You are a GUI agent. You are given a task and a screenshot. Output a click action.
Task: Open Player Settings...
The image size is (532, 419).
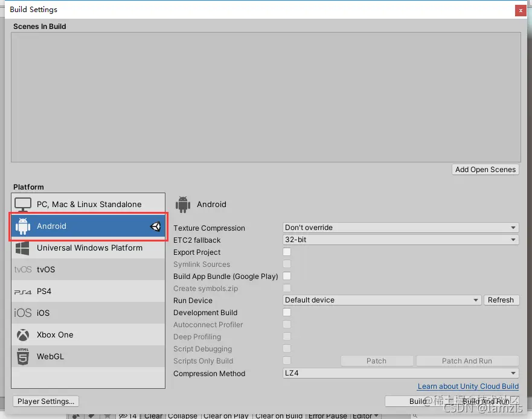(x=46, y=401)
